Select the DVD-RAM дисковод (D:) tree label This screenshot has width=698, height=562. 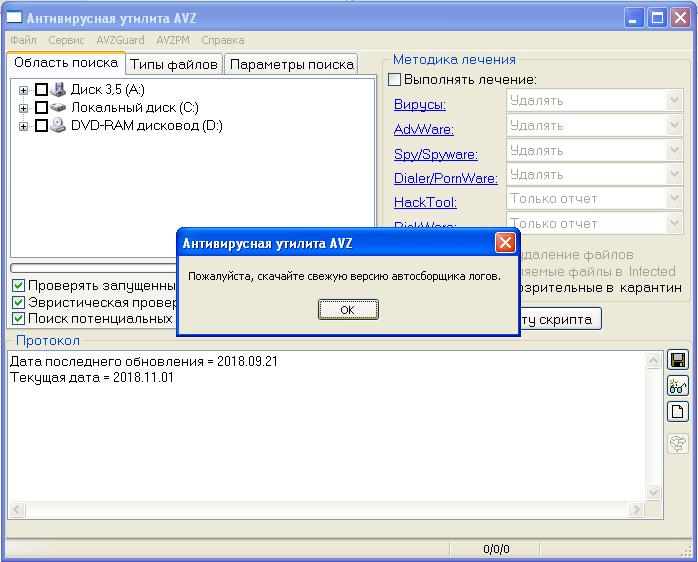click(x=147, y=126)
